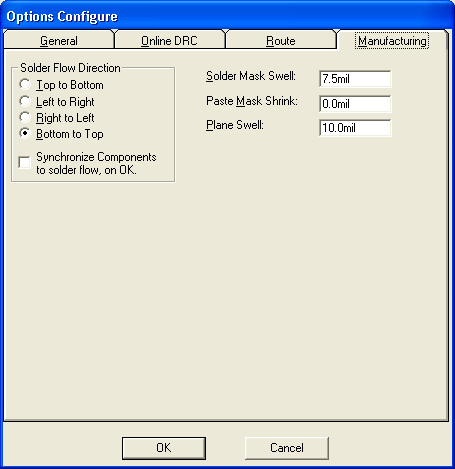Viewport: 455px width, 469px height.
Task: Click the 'Solder Flow Direction' group heading
Action: pos(70,68)
